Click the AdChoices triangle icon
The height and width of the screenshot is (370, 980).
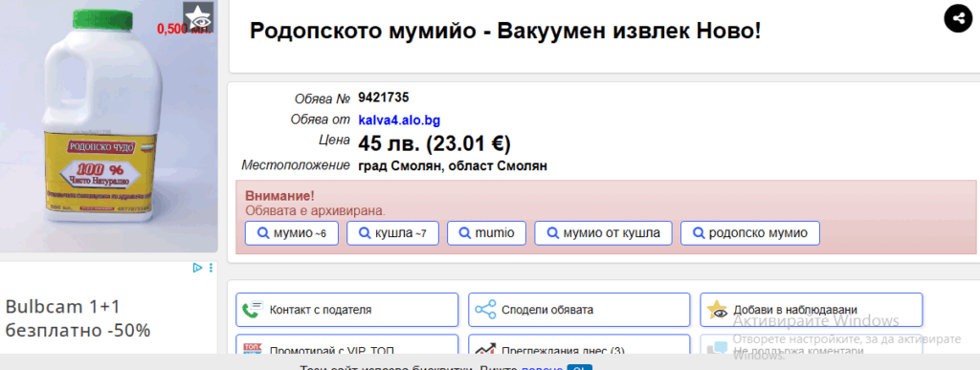pos(197,268)
